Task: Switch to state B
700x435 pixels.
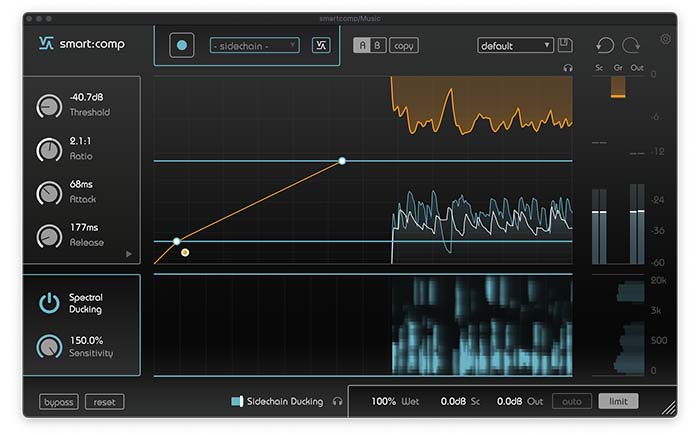Action: [x=378, y=46]
